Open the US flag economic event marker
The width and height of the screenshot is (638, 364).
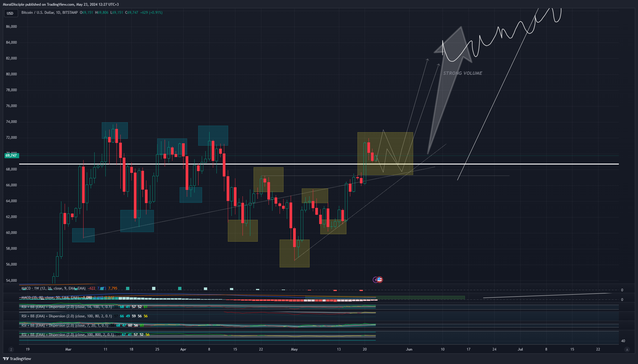[380, 280]
